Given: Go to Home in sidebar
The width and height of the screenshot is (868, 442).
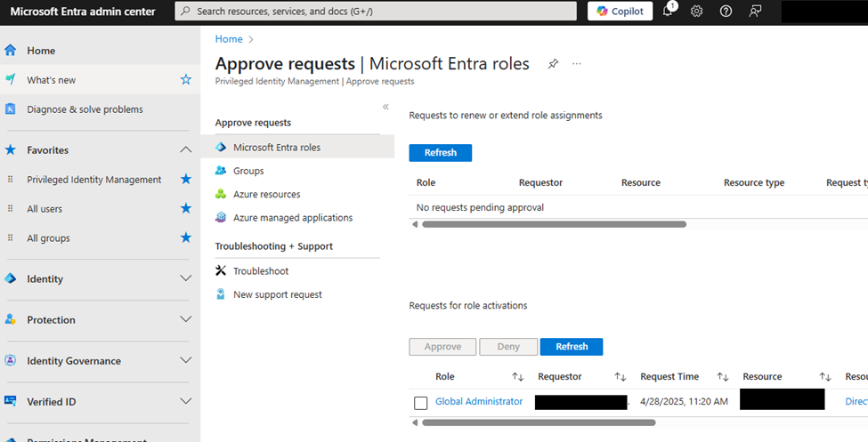Looking at the screenshot, I should click(x=41, y=51).
